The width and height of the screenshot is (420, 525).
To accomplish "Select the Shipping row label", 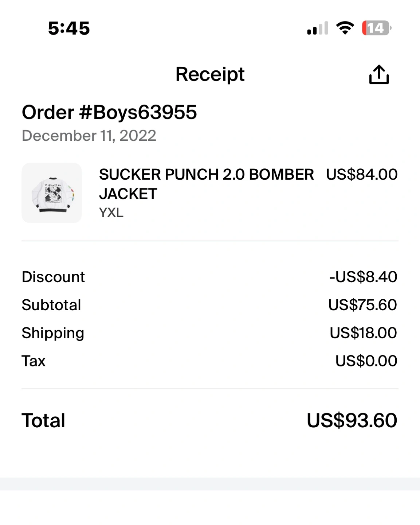I will 53,333.
